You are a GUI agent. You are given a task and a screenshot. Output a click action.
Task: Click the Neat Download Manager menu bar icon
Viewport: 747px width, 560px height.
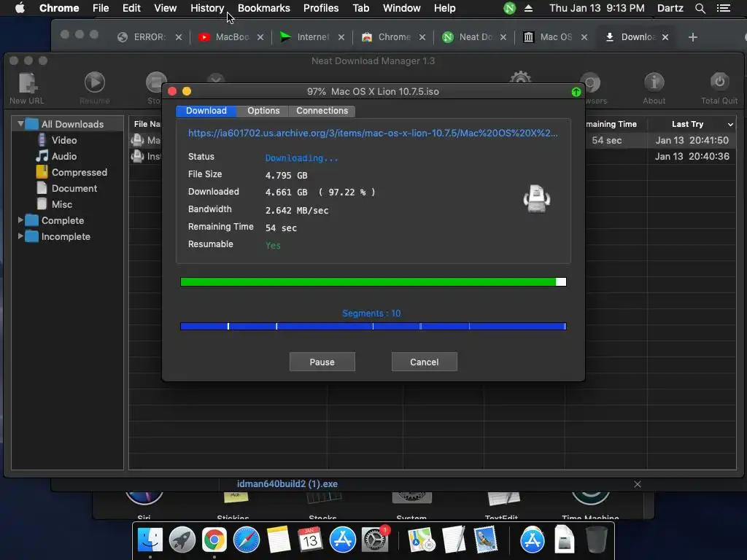[x=509, y=8]
